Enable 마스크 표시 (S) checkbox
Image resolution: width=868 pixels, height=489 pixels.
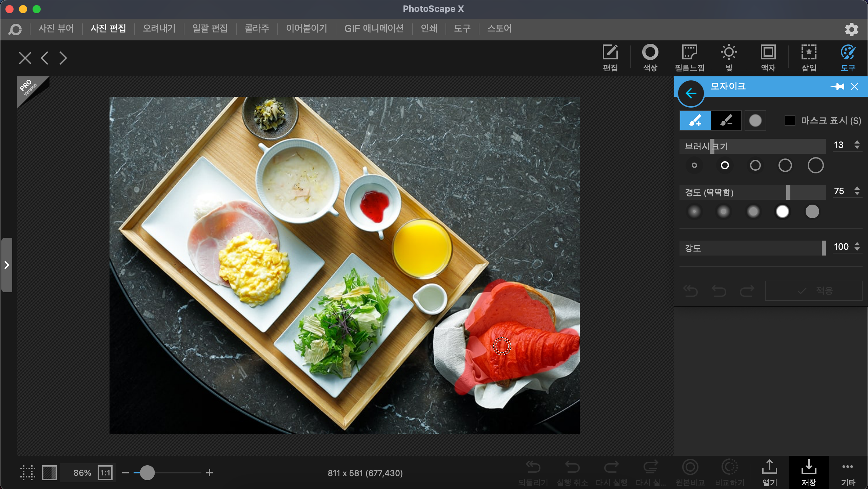pos(790,120)
